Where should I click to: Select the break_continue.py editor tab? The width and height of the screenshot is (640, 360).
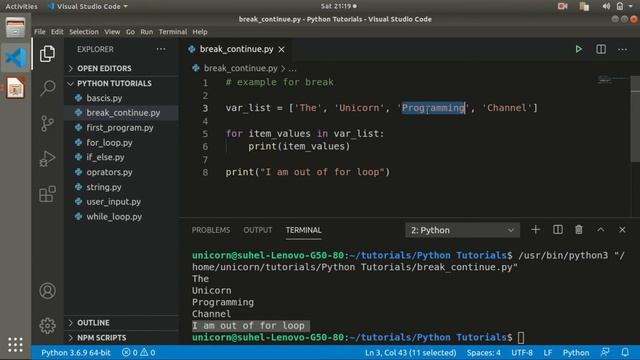(x=236, y=49)
